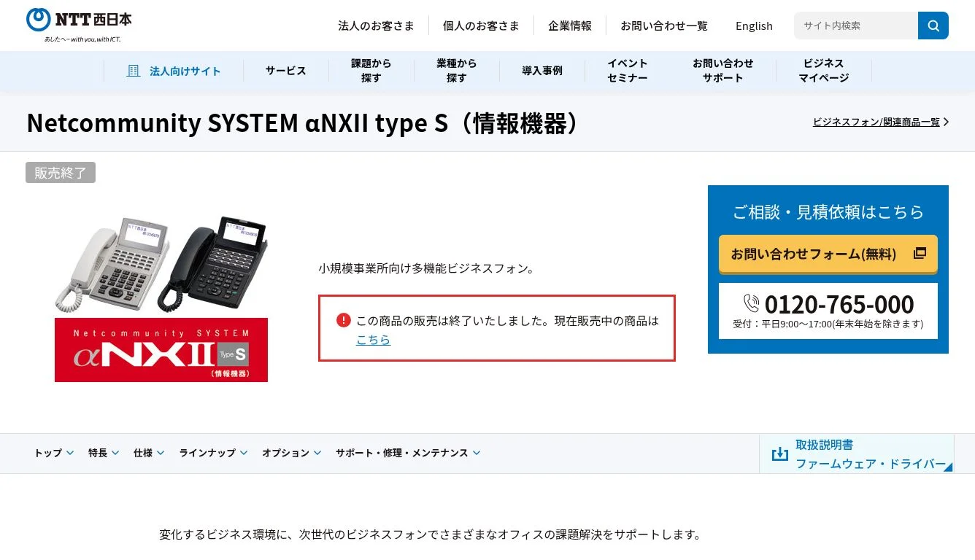Screen dimensions: 975x560
Task: Expand the ラインナップ section dropdown
Action: 214,453
